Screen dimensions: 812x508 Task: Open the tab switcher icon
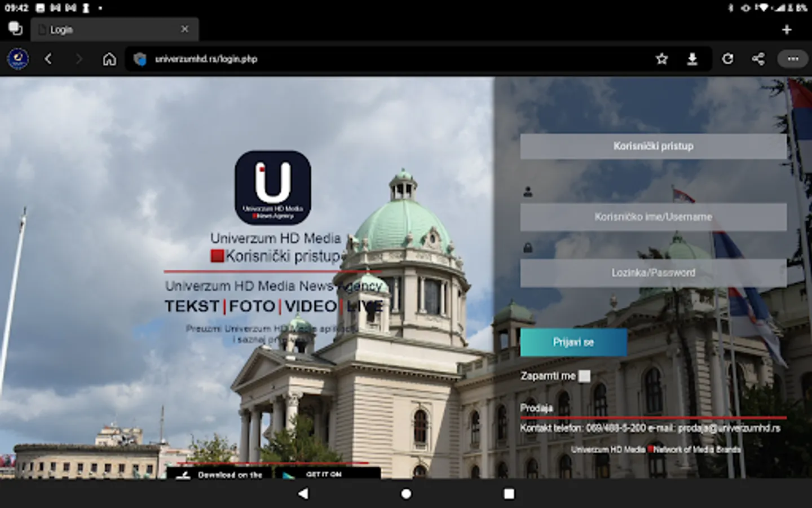pos(15,28)
